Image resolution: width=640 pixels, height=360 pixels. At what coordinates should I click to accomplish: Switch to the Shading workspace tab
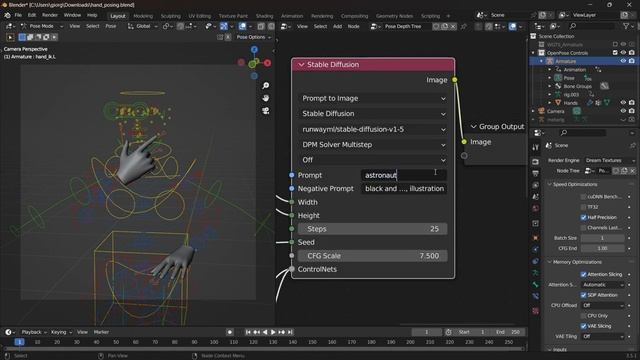click(264, 16)
